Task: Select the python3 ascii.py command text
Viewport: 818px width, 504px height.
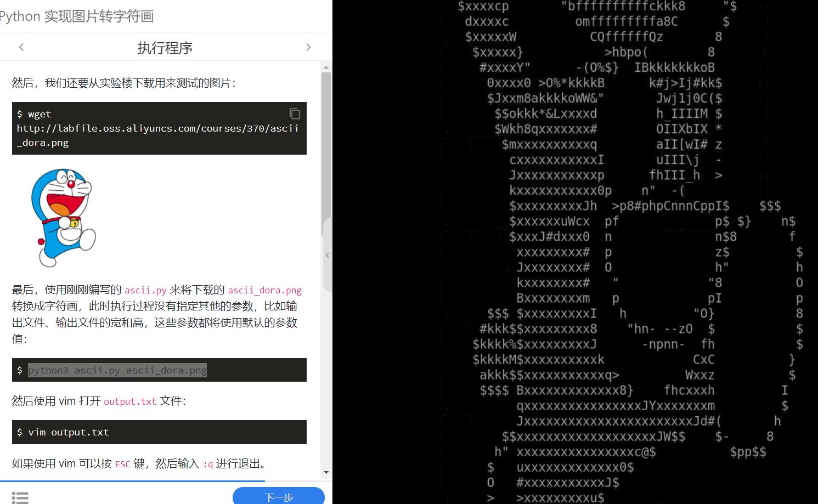Action: [x=117, y=370]
